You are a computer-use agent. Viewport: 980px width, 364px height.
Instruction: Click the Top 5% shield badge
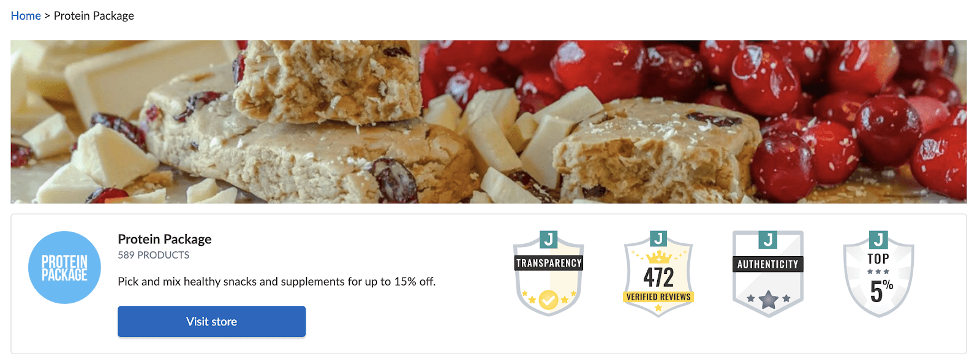pos(878,273)
